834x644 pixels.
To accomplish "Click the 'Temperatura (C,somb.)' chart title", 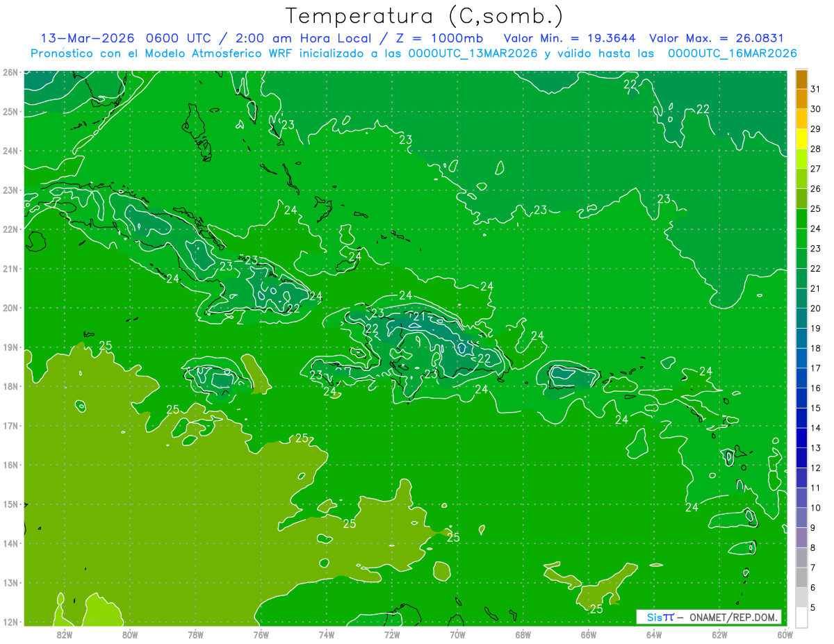I will 425,16.
